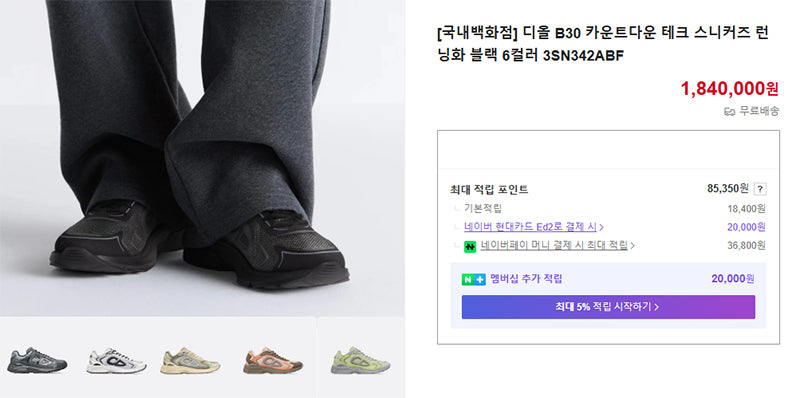Click the 멤버십 추가 적립 label

click(526, 279)
